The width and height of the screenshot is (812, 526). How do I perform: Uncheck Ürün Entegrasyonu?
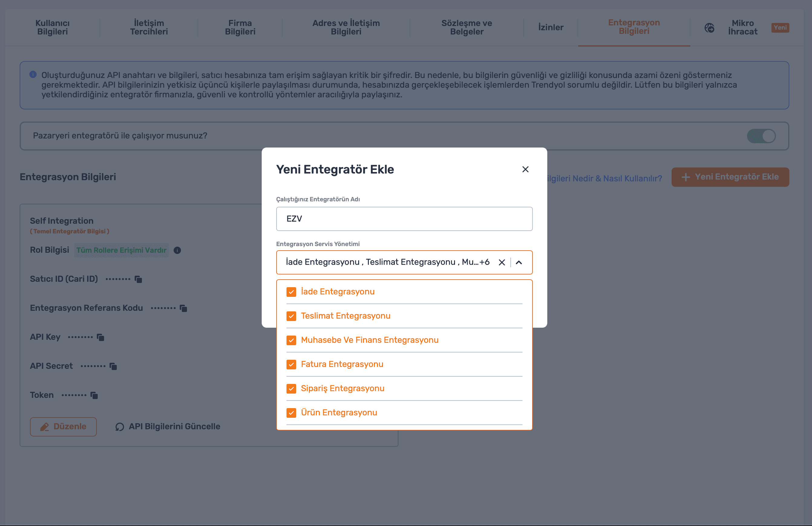pyautogui.click(x=291, y=413)
